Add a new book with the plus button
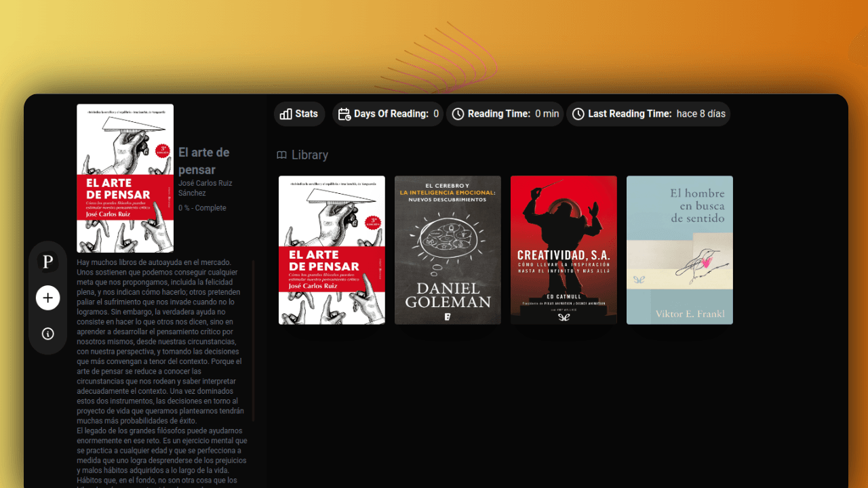 [x=48, y=298]
